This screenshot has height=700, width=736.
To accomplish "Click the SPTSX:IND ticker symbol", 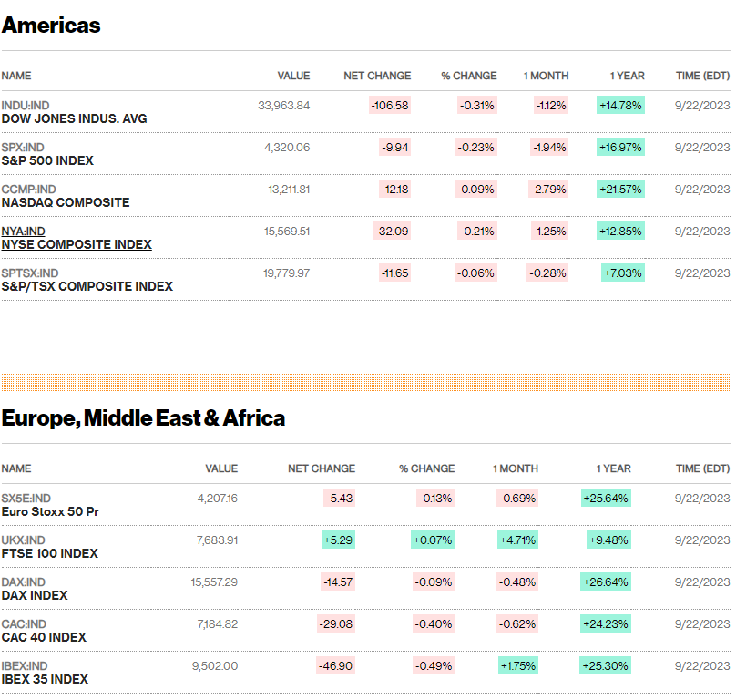I will coord(30,273).
